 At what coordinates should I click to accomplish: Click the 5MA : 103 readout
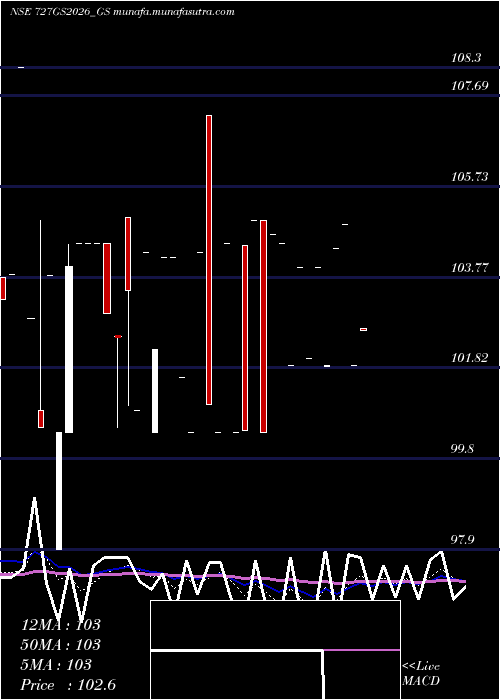(x=56, y=665)
